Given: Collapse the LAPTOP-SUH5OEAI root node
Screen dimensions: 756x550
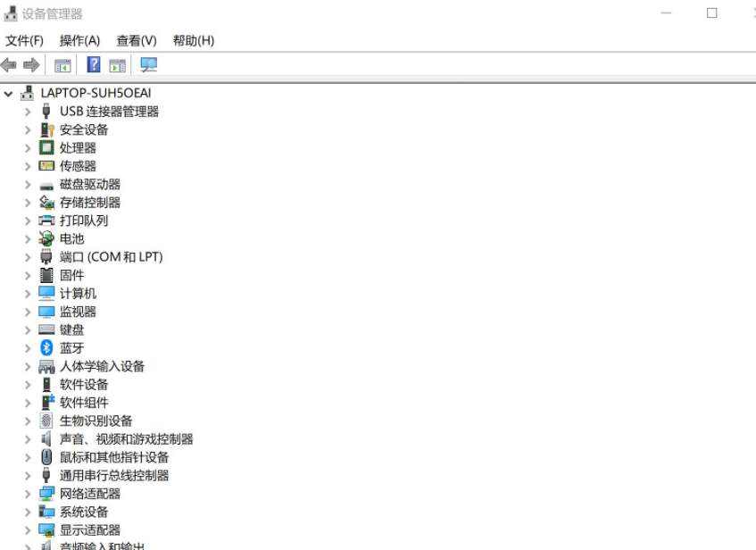Looking at the screenshot, I should [x=9, y=93].
